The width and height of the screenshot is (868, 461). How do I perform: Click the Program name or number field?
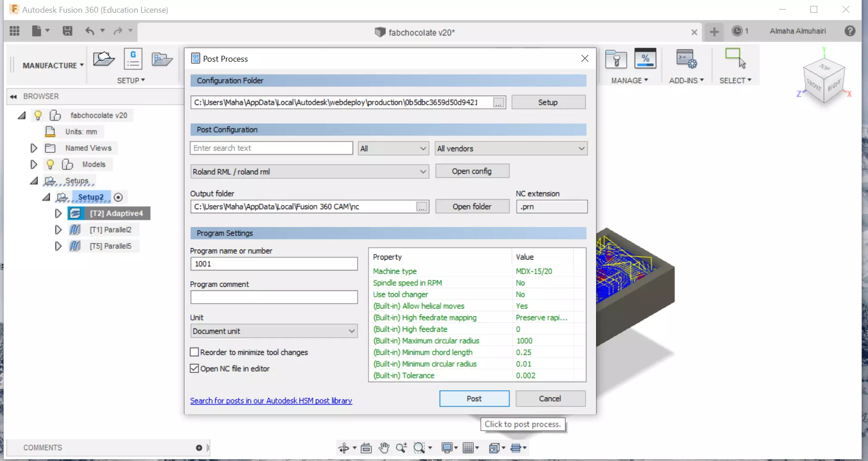point(274,264)
